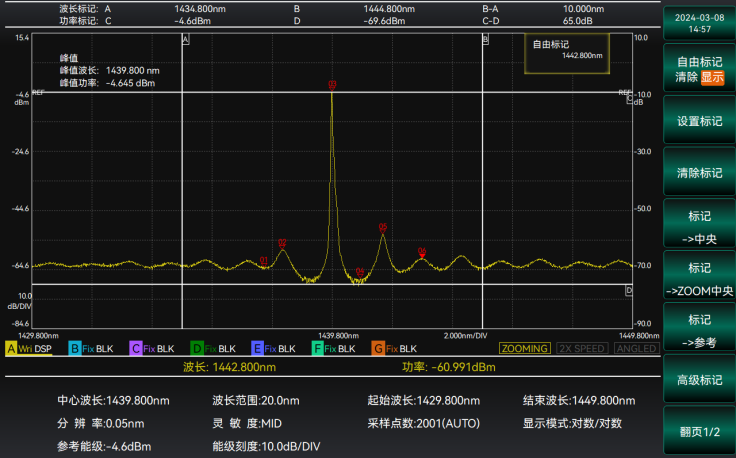Click the 标记->参考 button
The image size is (736, 458).
point(699,328)
